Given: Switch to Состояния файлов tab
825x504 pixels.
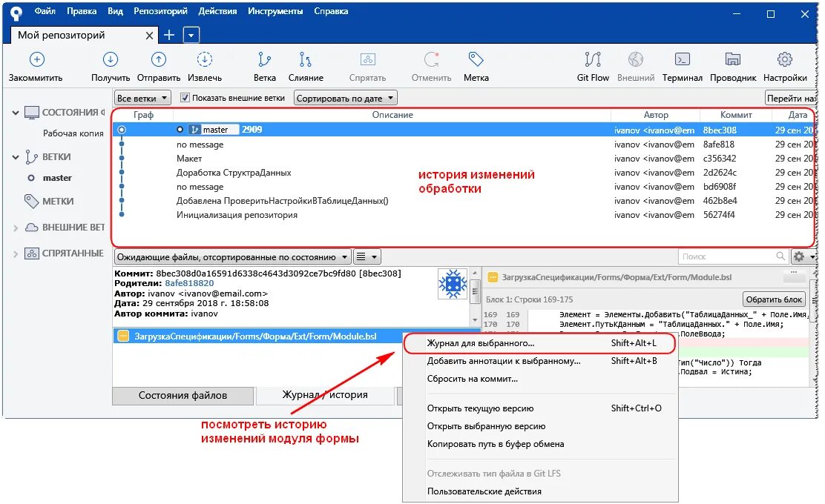Looking at the screenshot, I should pos(183,395).
